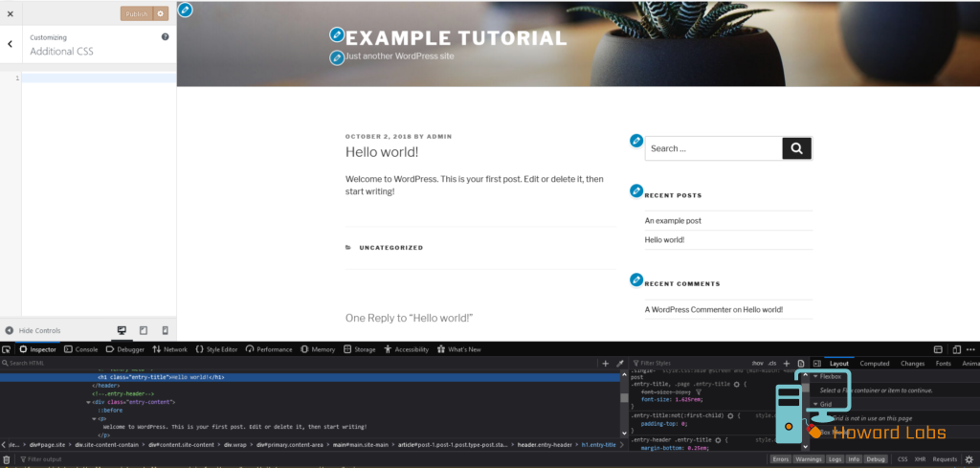Open the Storage tab
Image resolution: width=980 pixels, height=468 pixels.
click(360, 349)
